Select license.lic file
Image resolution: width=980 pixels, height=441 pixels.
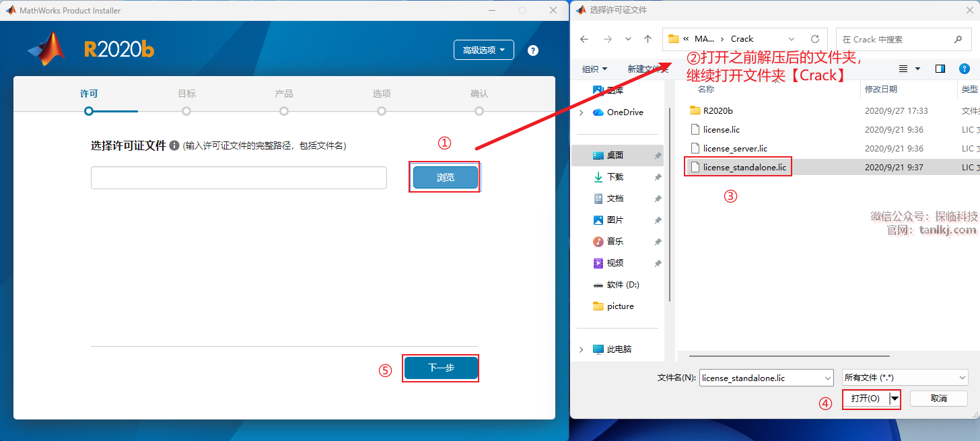[x=722, y=129]
